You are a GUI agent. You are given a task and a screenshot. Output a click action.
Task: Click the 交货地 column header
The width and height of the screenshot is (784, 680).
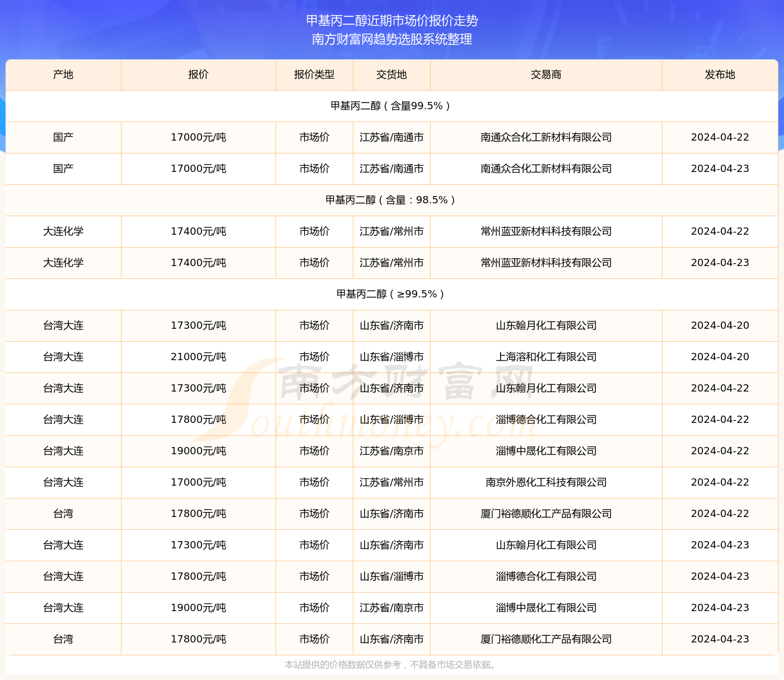point(391,74)
